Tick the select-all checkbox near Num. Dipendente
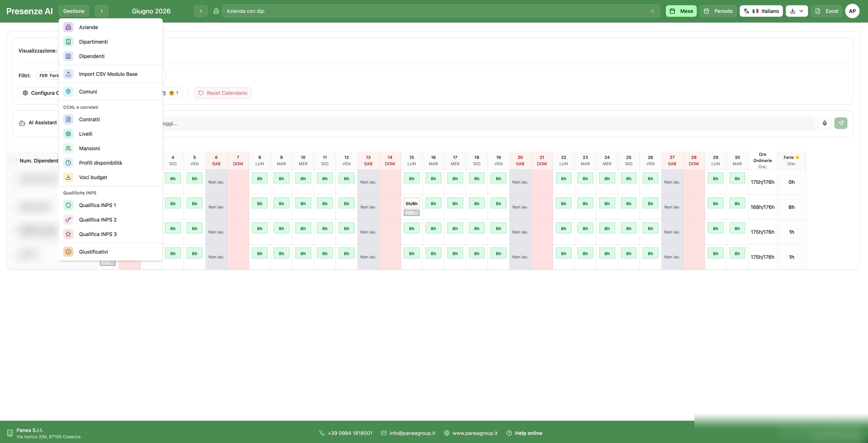The width and height of the screenshot is (868, 443). click(14, 161)
